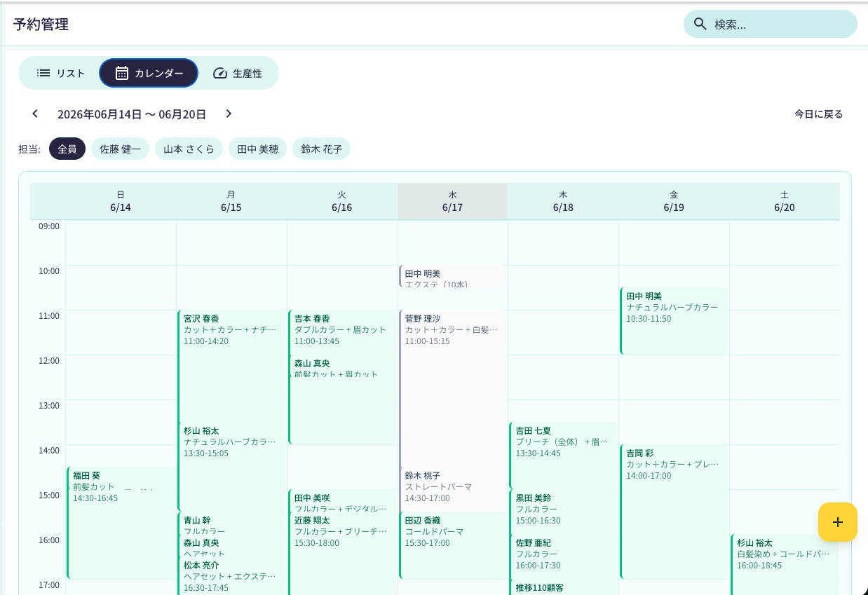This screenshot has height=595, width=868.
Task: Select the カレンダー view tab
Action: coord(149,73)
